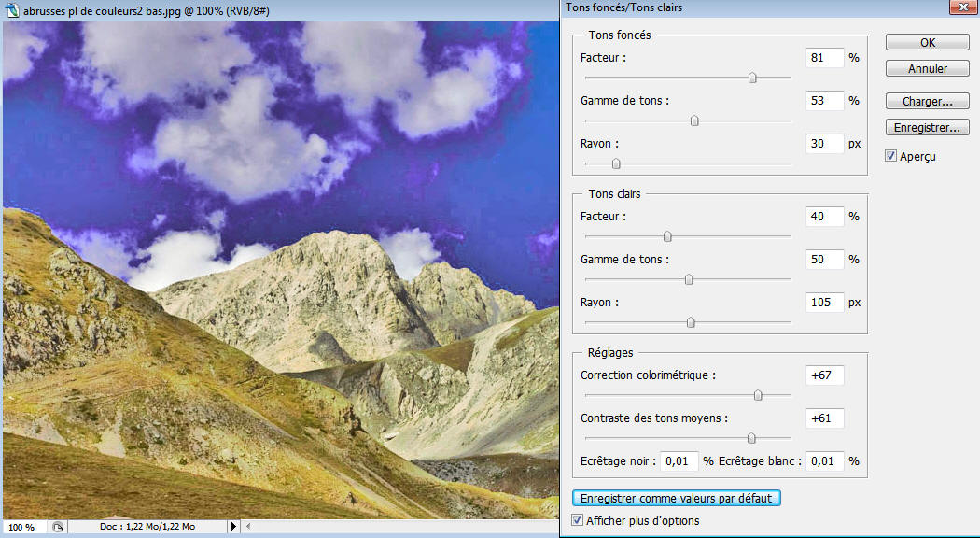Open the Charger... preset button

[x=928, y=102]
